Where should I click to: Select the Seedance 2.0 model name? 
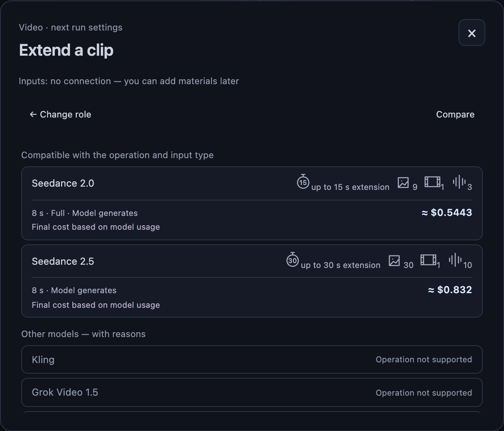[63, 183]
